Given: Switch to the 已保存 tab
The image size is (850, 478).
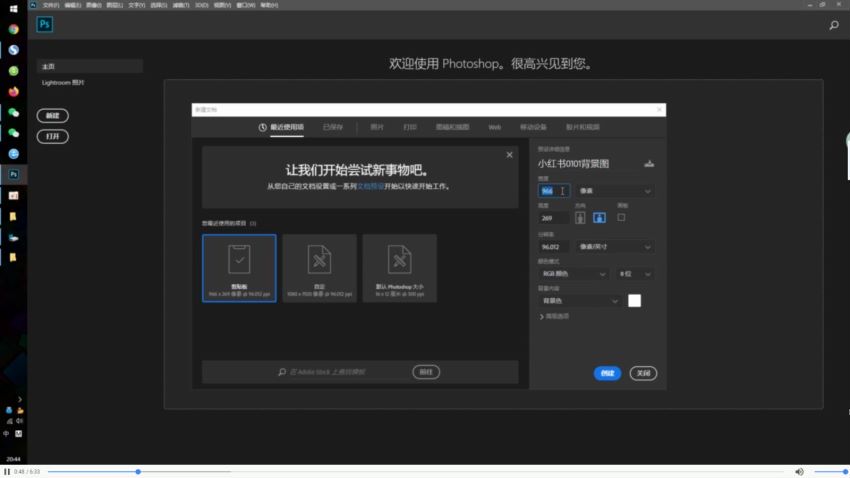Looking at the screenshot, I should tap(333, 127).
